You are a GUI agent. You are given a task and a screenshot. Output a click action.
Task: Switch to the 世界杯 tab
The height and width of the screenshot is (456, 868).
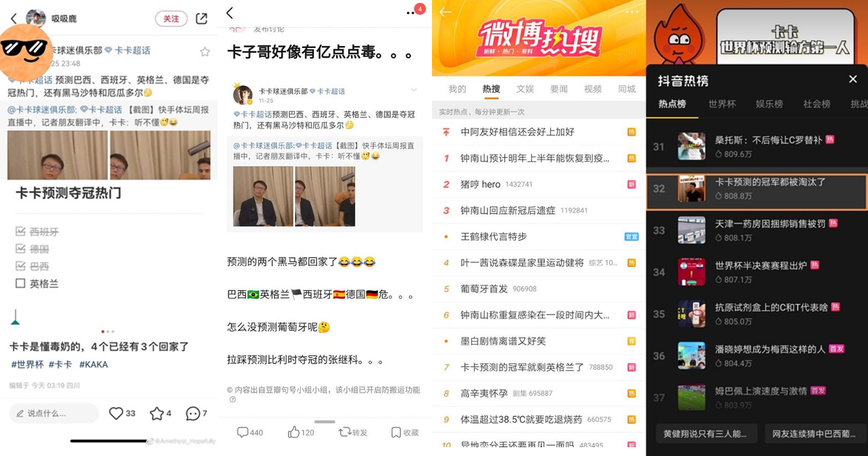click(722, 104)
